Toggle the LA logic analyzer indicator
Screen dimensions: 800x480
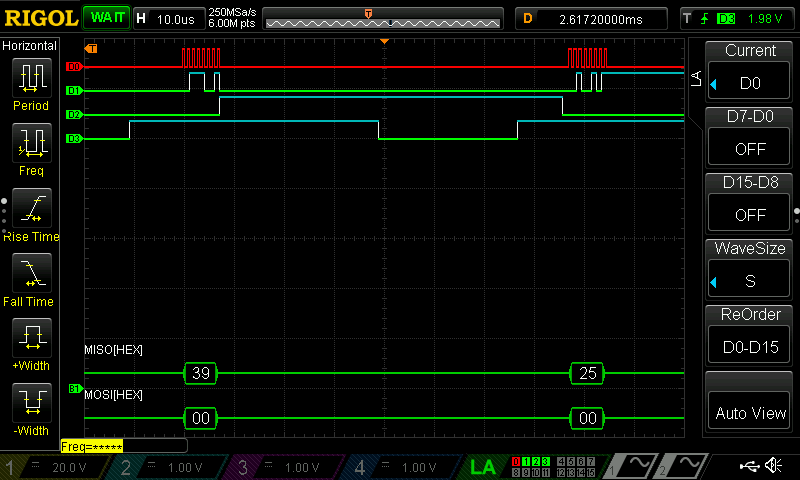pyautogui.click(x=482, y=467)
